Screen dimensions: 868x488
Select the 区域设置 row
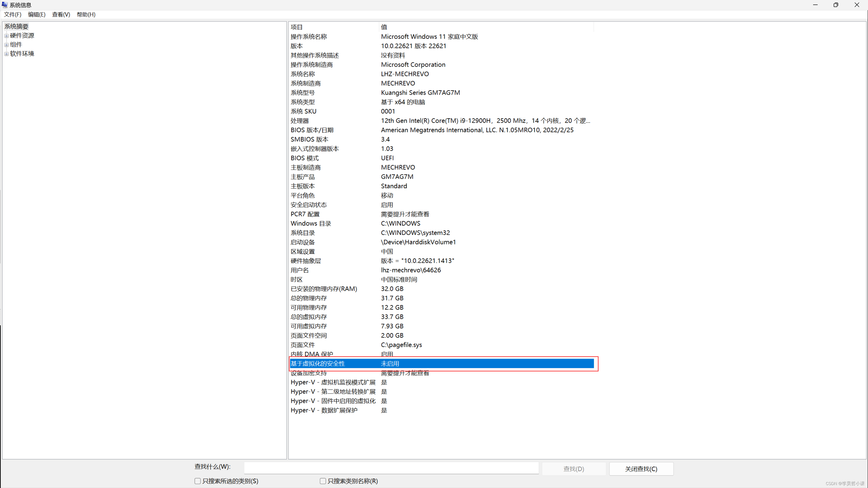pyautogui.click(x=441, y=251)
